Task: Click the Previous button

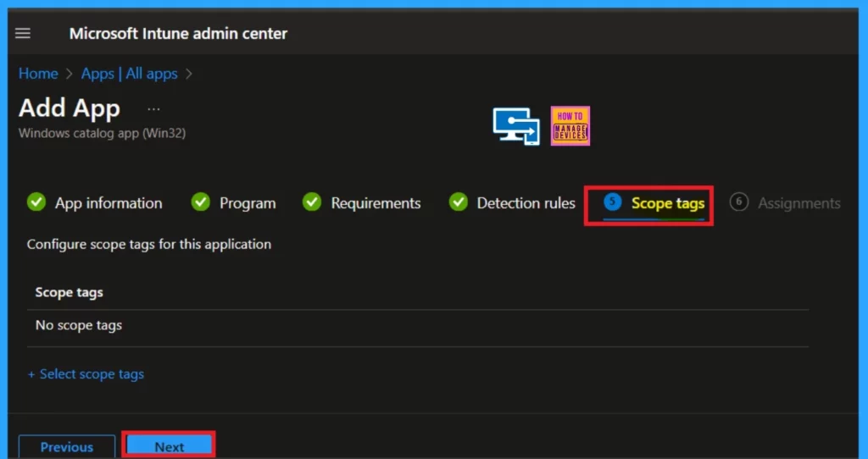Action: 66,446
